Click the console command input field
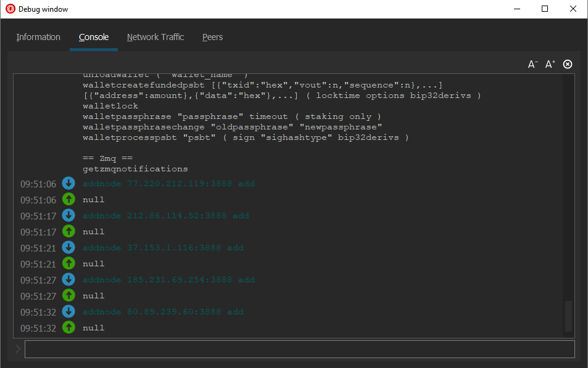Viewport: 588px width, 368px height. pyautogui.click(x=300, y=350)
